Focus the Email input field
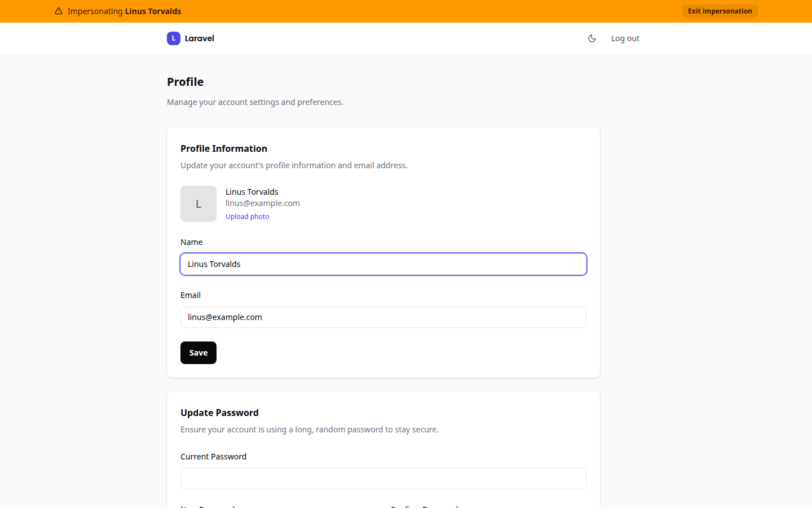 click(x=383, y=317)
